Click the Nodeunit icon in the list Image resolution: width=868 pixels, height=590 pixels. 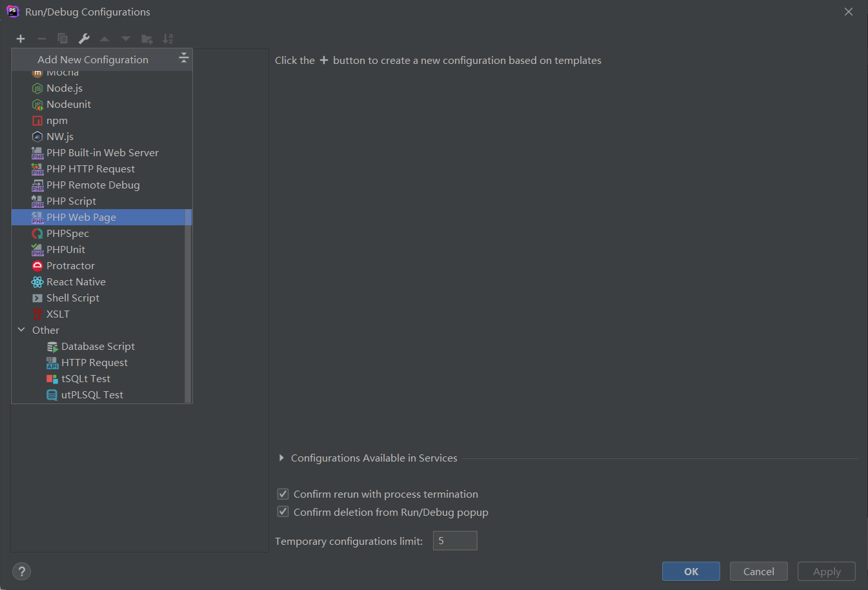click(x=37, y=105)
